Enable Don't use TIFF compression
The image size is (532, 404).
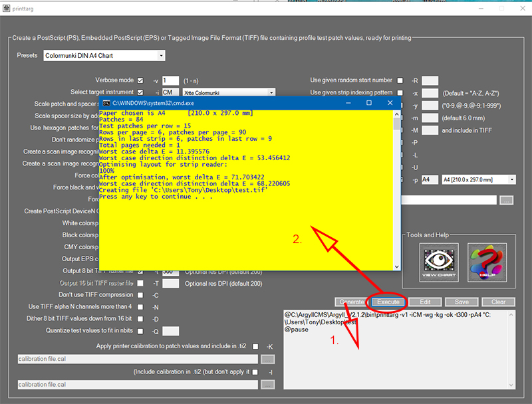coord(140,295)
